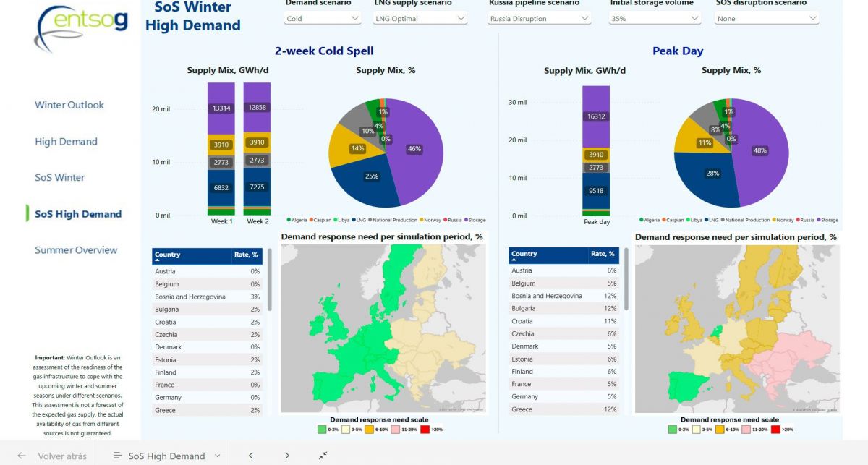Expand the SoS disruption scenario dropdown
868x465 pixels.
point(767,18)
